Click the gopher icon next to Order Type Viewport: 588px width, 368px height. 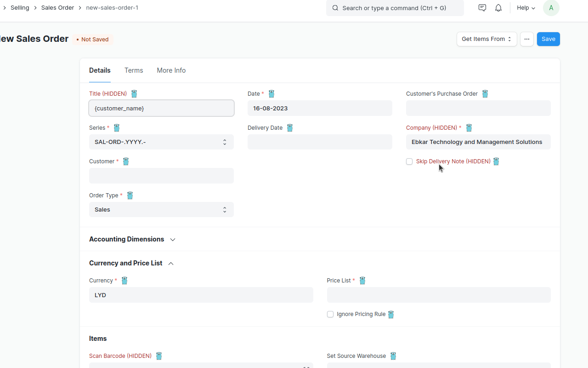coord(130,195)
